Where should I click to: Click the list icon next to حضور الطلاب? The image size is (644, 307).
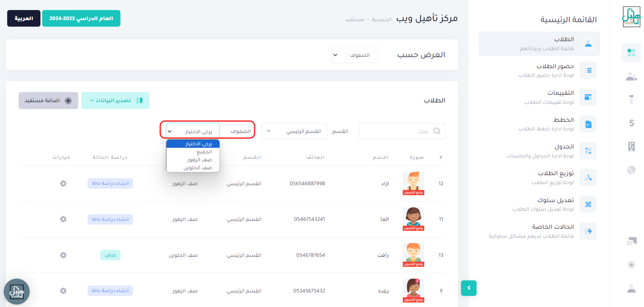tap(588, 70)
